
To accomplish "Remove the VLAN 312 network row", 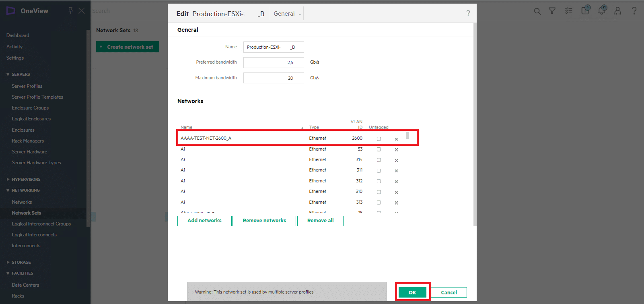I will point(396,182).
